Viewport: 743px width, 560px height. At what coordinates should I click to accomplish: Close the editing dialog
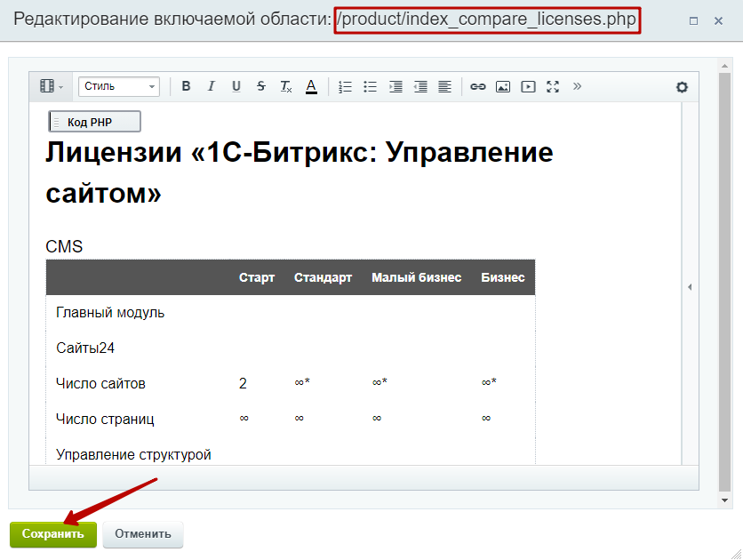click(x=718, y=20)
